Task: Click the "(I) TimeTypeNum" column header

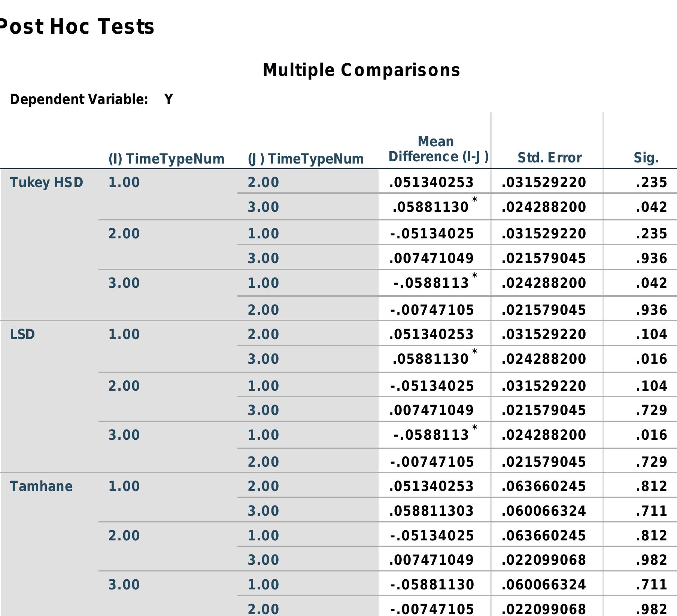Action: pos(166,159)
